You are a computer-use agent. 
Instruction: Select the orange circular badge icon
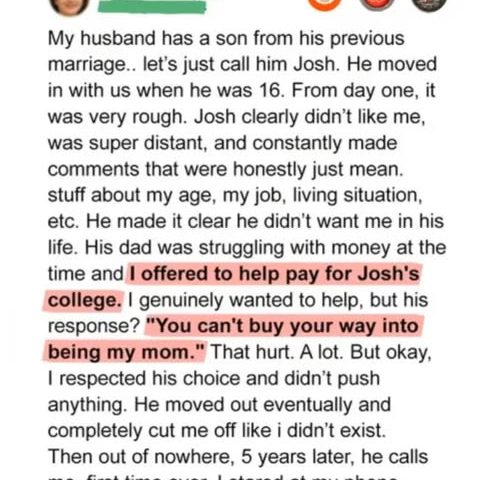[x=325, y=4]
